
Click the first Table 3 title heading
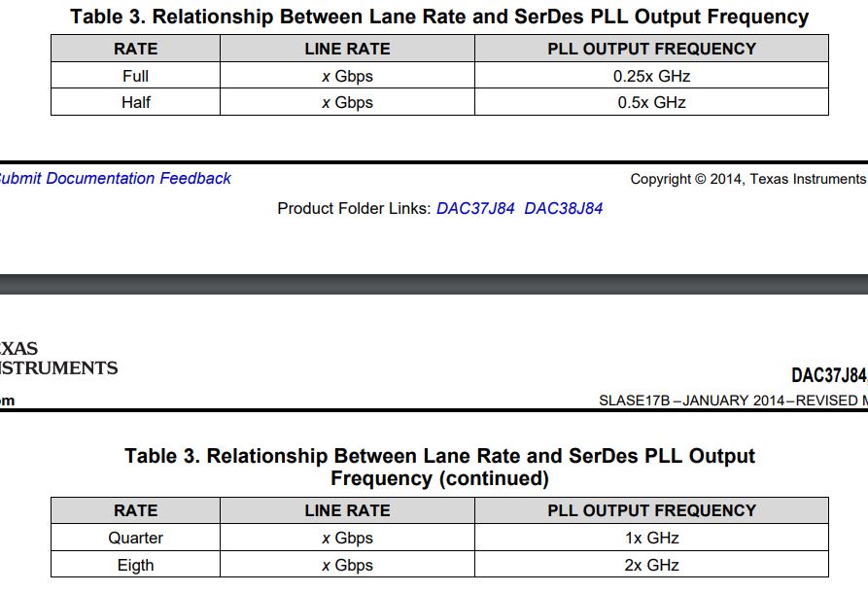(x=439, y=17)
